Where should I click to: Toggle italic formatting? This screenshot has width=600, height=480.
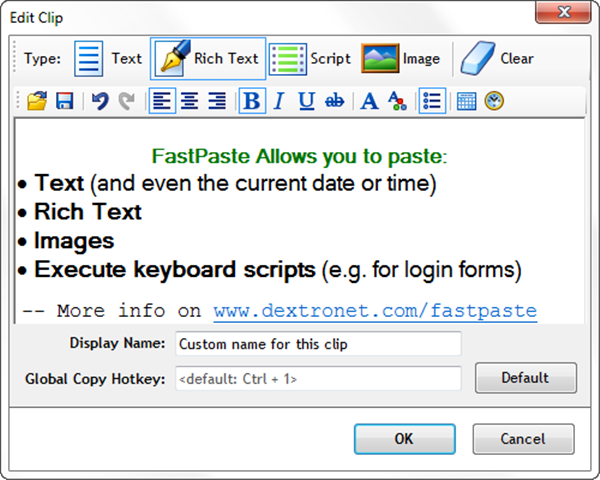coord(279,101)
